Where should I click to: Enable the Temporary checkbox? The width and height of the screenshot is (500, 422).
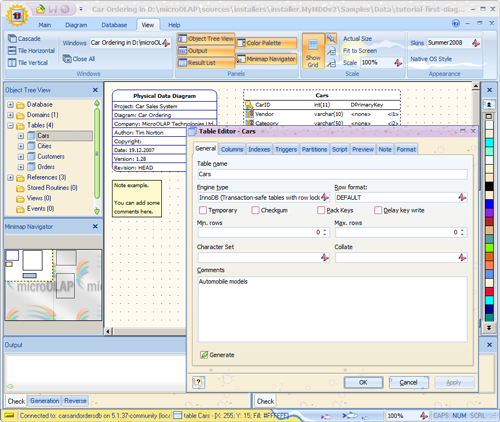click(x=203, y=210)
